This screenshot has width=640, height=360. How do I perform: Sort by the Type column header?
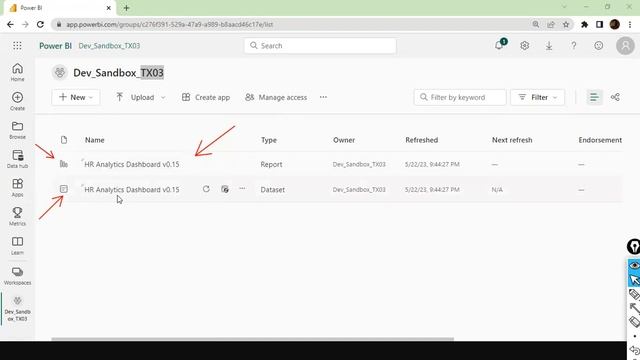click(269, 140)
